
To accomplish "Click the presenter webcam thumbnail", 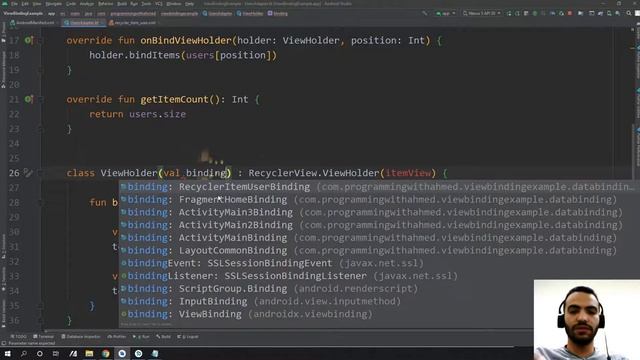I will [587, 320].
